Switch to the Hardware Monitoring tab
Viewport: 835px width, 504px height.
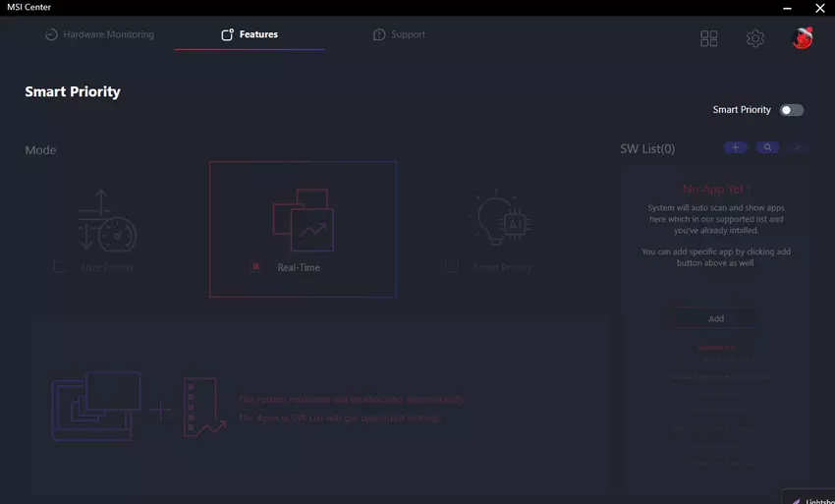(99, 34)
